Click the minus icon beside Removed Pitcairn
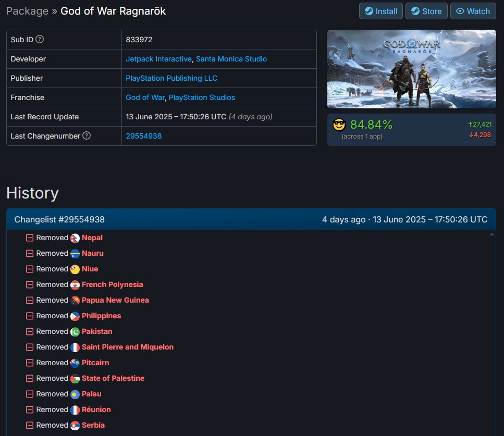The width and height of the screenshot is (504, 436). [x=30, y=363]
